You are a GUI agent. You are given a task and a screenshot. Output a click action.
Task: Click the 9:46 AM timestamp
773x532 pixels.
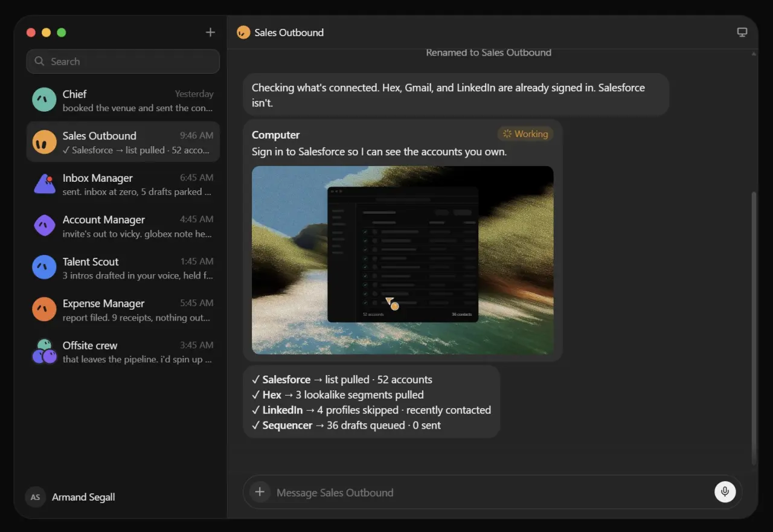coord(196,135)
